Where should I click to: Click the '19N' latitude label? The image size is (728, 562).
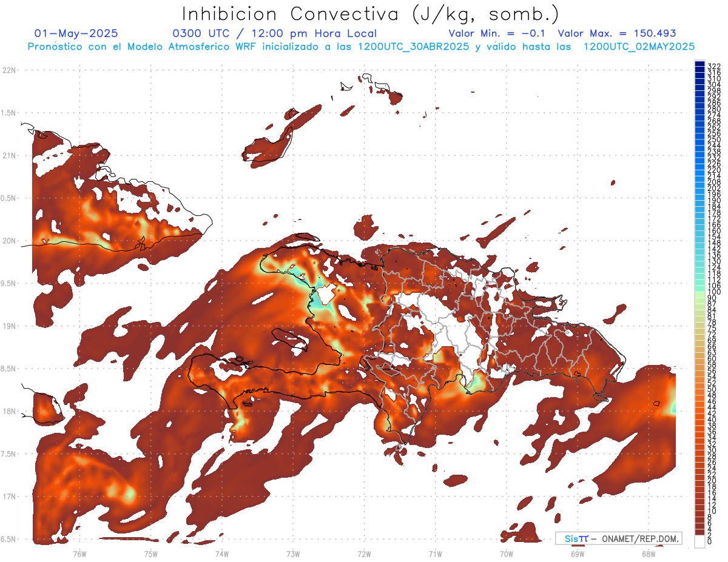(x=10, y=326)
